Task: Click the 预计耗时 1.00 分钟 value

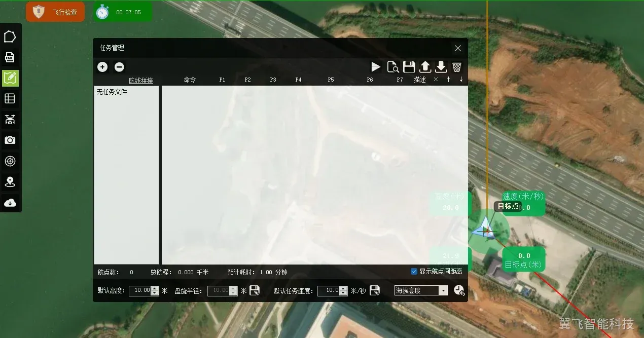Action: tap(273, 272)
